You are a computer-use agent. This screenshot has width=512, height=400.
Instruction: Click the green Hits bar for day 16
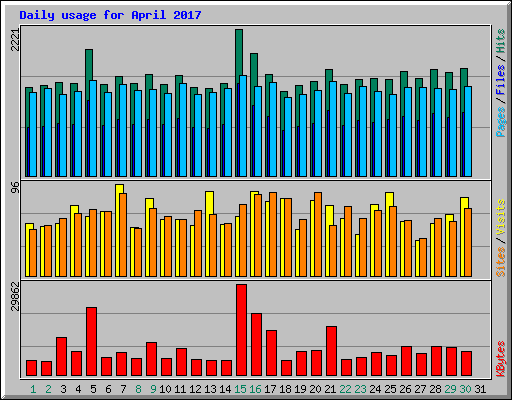(254, 70)
